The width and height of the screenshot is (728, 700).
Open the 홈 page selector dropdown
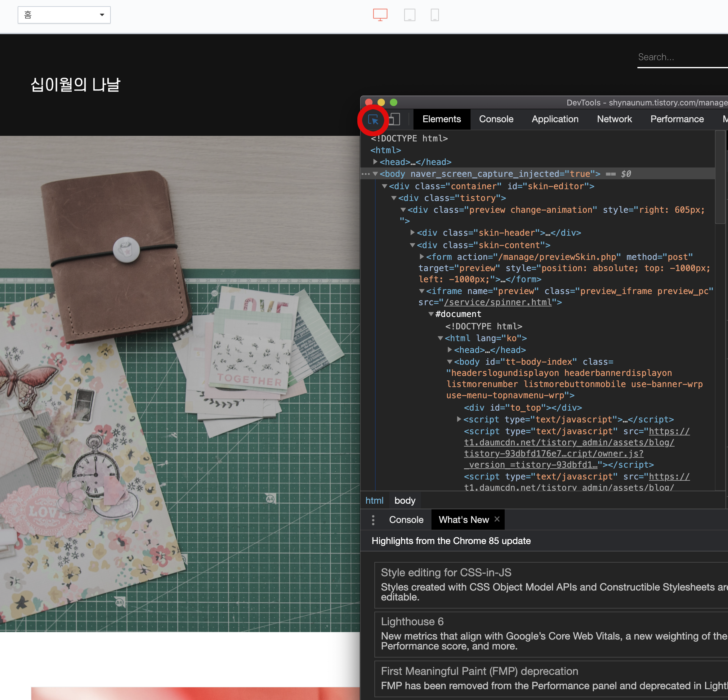click(64, 15)
